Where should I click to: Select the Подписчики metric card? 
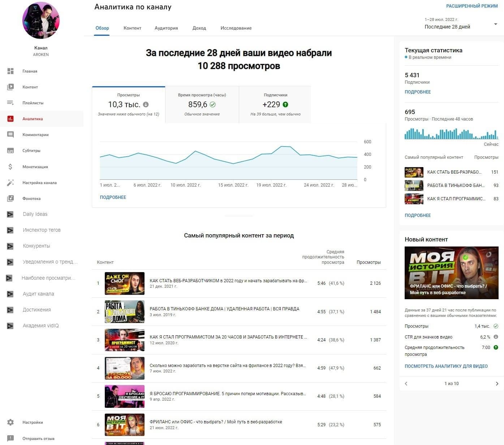click(x=275, y=105)
